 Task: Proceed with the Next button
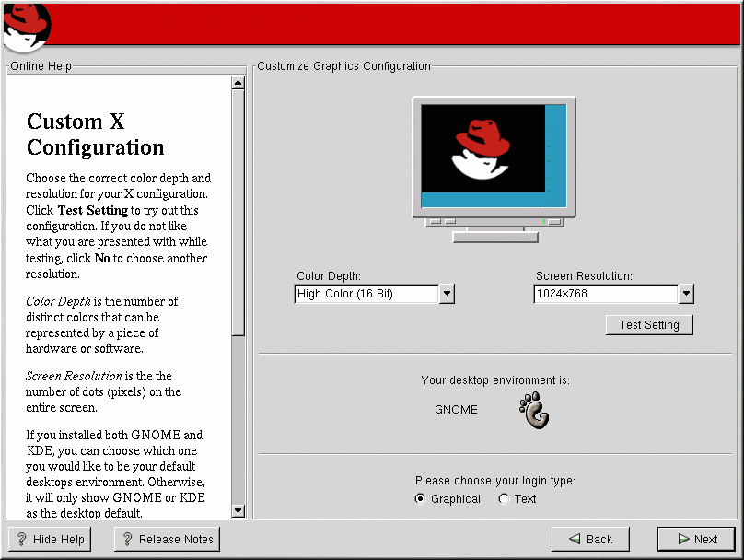[x=696, y=539]
